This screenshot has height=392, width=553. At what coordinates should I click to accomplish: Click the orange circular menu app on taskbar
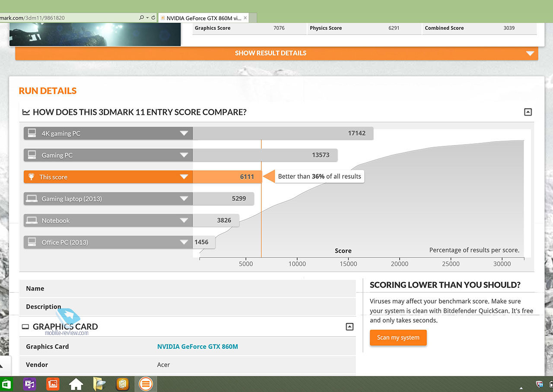click(146, 383)
